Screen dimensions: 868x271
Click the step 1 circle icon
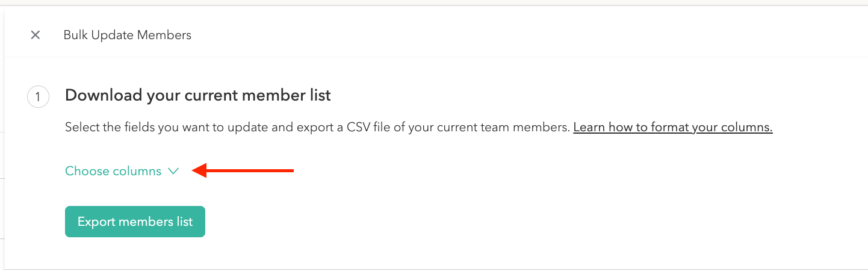point(38,97)
